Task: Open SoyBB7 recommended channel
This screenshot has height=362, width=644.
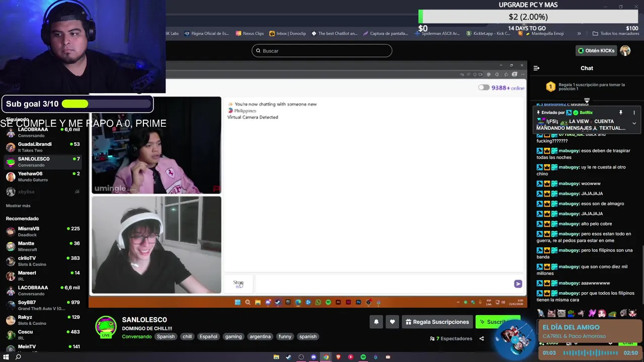Action: point(44,305)
